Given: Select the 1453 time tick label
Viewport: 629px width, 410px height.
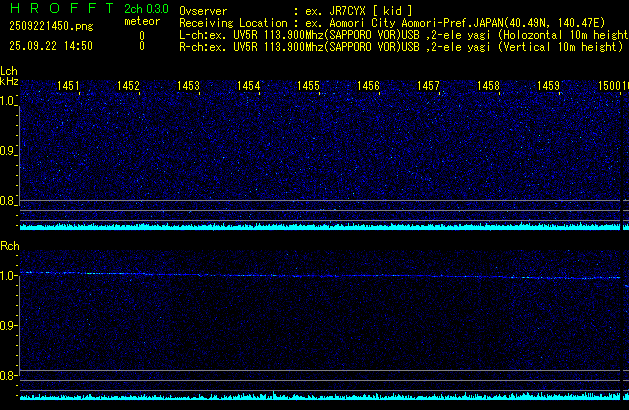Looking at the screenshot, I should tap(188, 87).
